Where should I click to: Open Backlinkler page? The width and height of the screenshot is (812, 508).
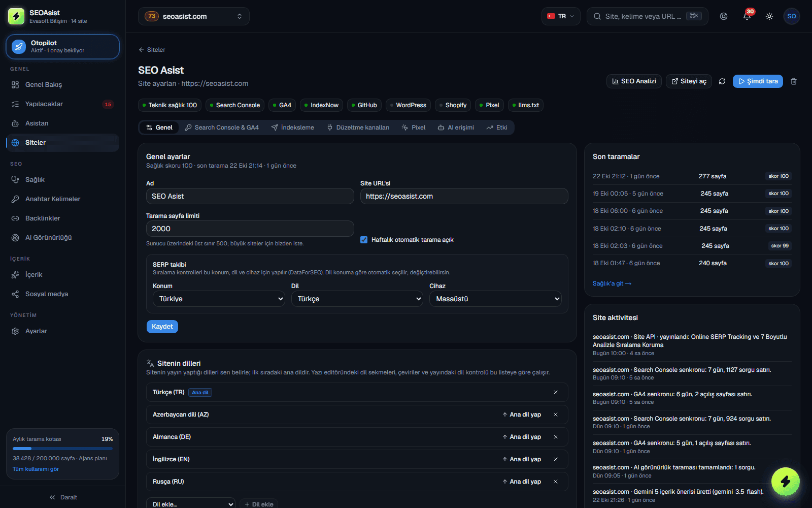(x=63, y=218)
